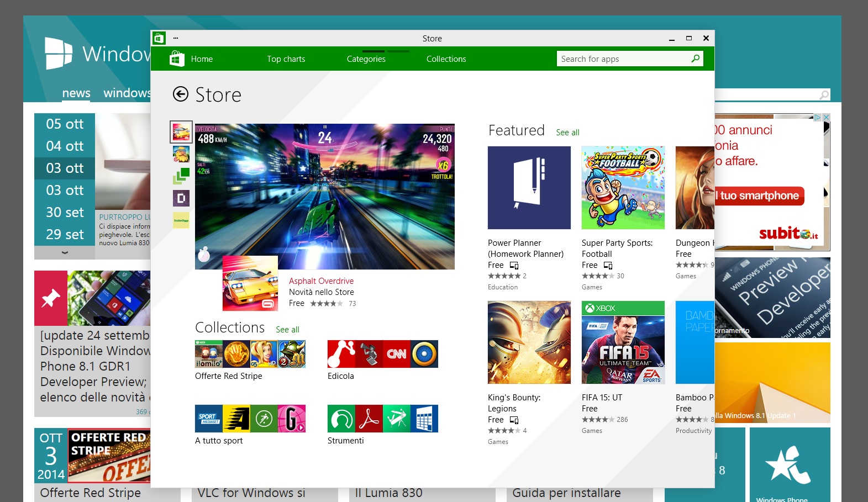Open the Dungeon Hunter game tile
The width and height of the screenshot is (868, 502).
click(x=695, y=188)
